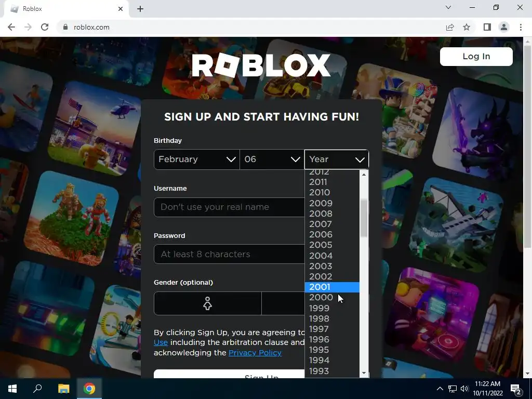
Task: Click the year list scroll-up arrow
Action: click(364, 175)
